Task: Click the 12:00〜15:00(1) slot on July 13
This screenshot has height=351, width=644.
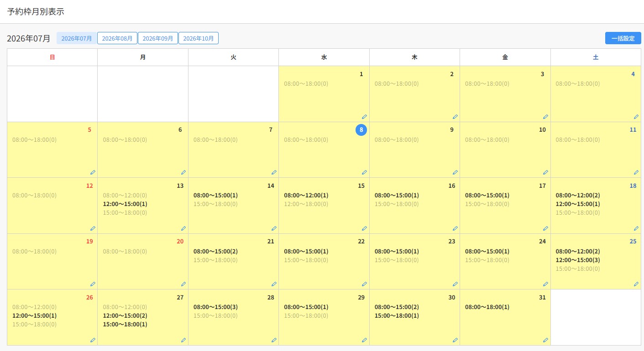Action: tap(125, 204)
